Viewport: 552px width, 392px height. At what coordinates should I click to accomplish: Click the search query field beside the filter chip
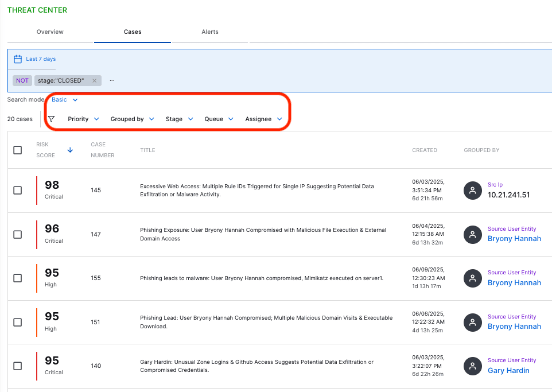point(331,81)
